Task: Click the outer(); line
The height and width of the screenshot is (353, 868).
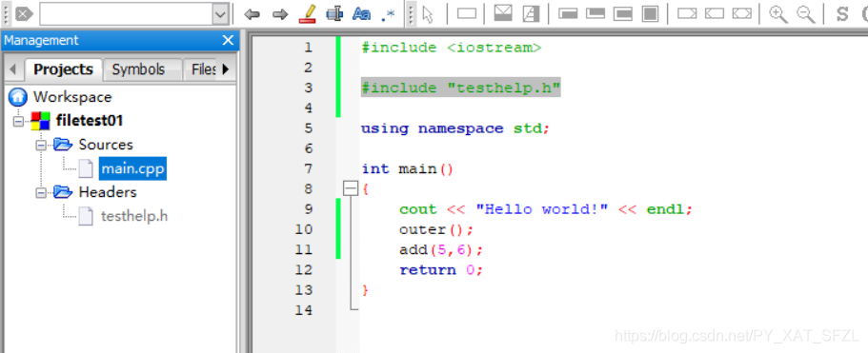Action: pyautogui.click(x=436, y=229)
